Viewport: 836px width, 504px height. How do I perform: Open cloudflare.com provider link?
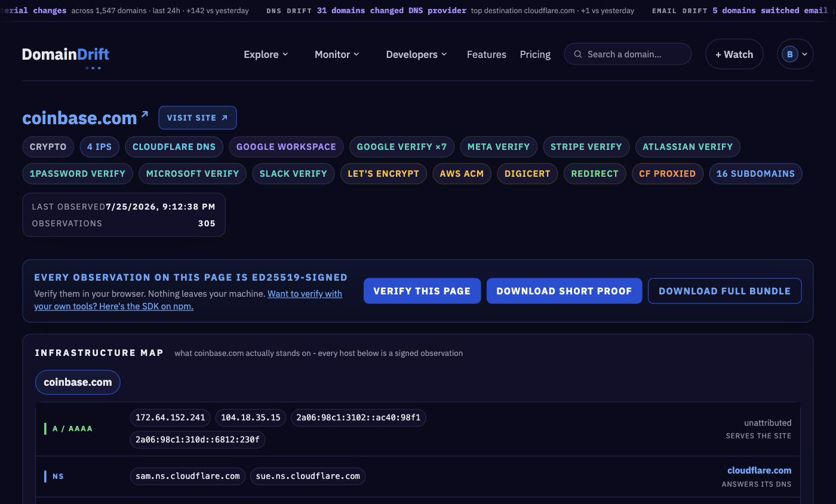pyautogui.click(x=760, y=471)
